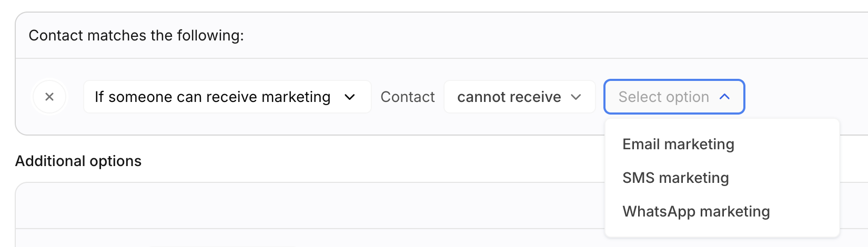
Task: Click the "Additional options" section heading
Action: (x=78, y=161)
